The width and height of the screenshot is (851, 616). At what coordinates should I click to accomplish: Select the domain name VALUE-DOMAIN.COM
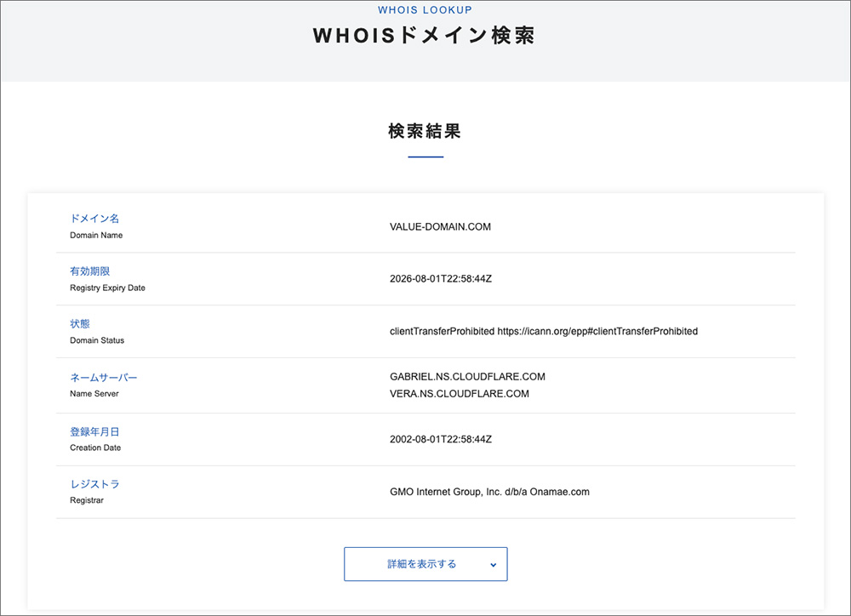[x=441, y=226]
